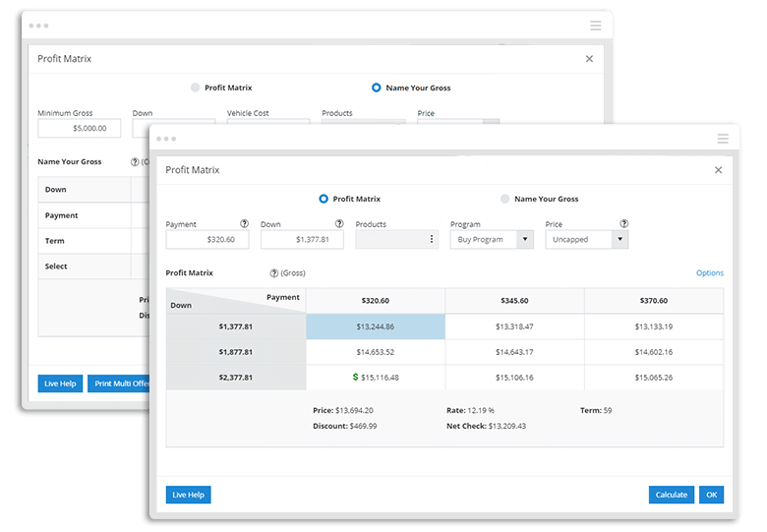This screenshot has height=532, width=767.
Task: Confirm with the OK button
Action: click(x=711, y=495)
